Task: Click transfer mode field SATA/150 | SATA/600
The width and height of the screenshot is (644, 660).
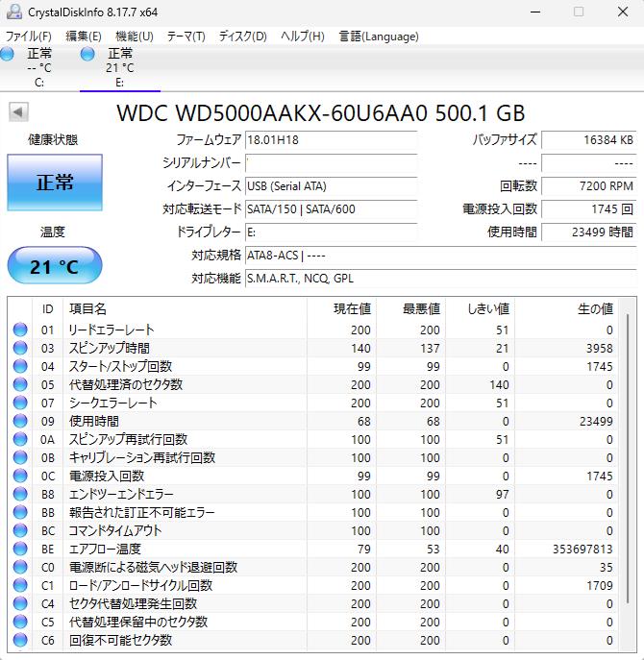Action: click(x=331, y=209)
